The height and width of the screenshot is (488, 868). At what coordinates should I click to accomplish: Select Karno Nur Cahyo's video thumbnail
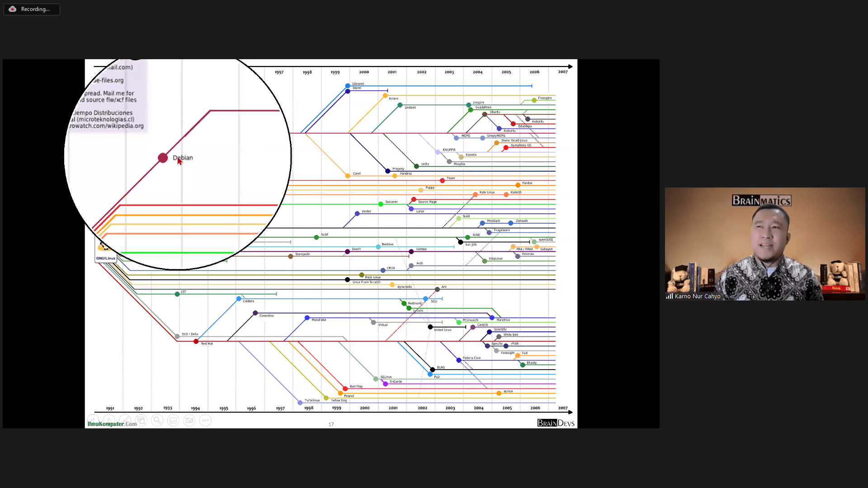click(x=764, y=244)
